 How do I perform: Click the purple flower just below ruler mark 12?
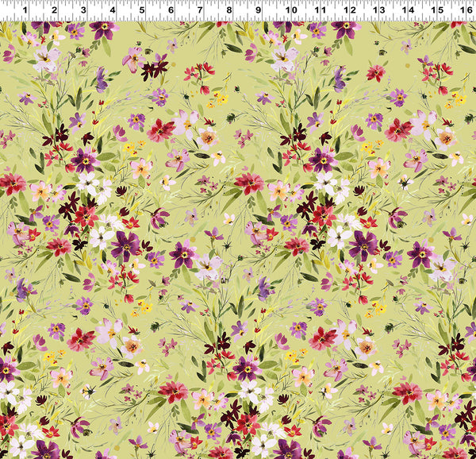[345, 29]
